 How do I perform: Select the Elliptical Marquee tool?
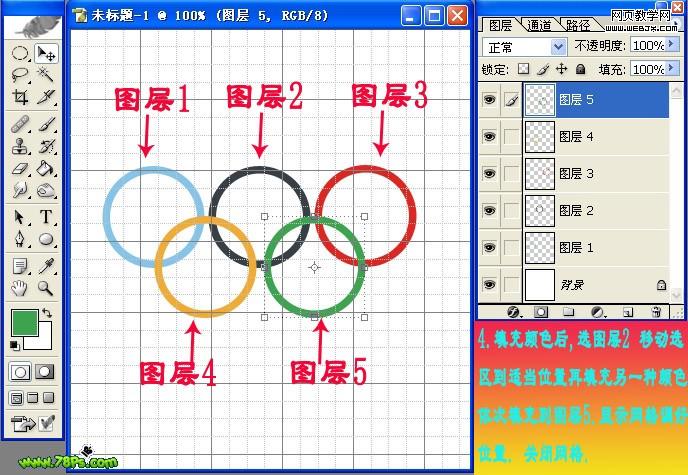pyautogui.click(x=20, y=54)
